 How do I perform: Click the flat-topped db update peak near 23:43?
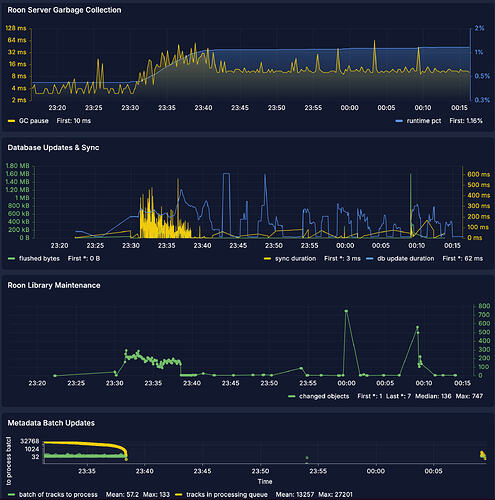[226, 174]
